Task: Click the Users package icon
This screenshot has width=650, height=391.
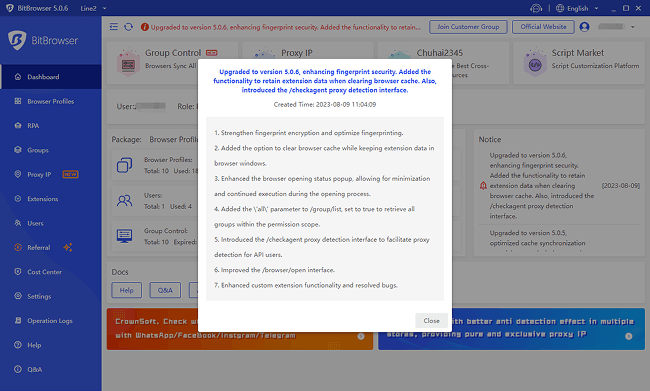Action: click(x=124, y=201)
